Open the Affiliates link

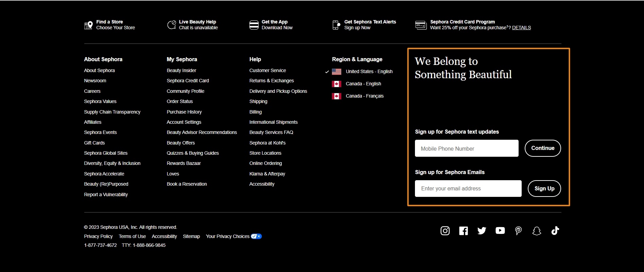click(x=93, y=122)
